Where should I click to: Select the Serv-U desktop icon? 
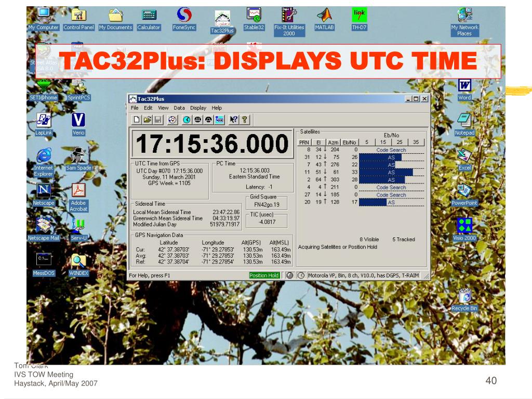79,230
